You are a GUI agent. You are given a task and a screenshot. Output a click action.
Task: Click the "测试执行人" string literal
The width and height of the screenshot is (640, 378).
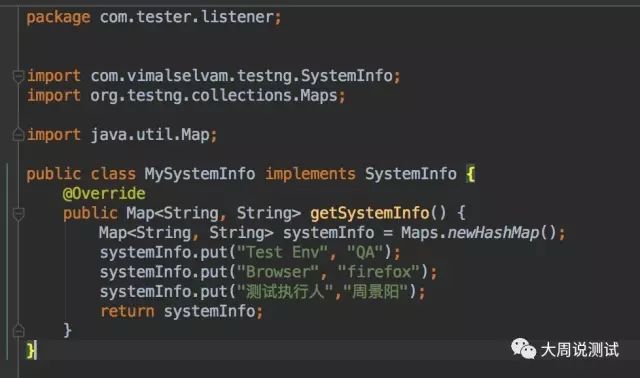(285, 291)
